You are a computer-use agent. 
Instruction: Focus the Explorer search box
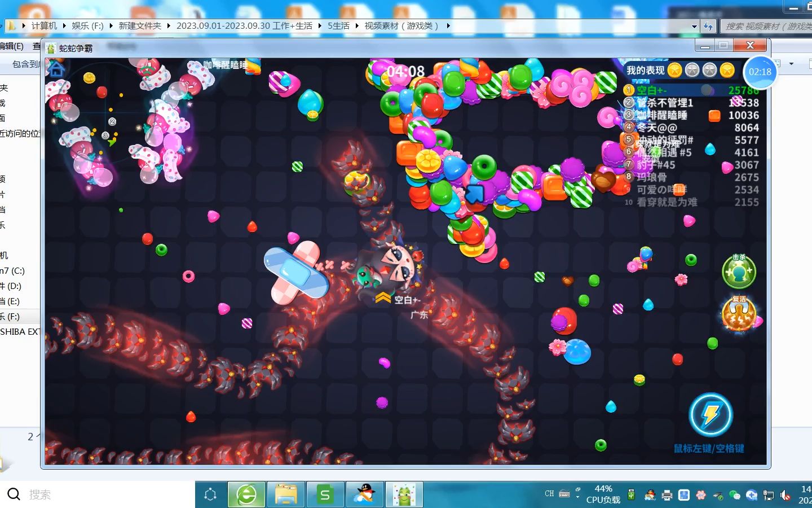coord(766,26)
